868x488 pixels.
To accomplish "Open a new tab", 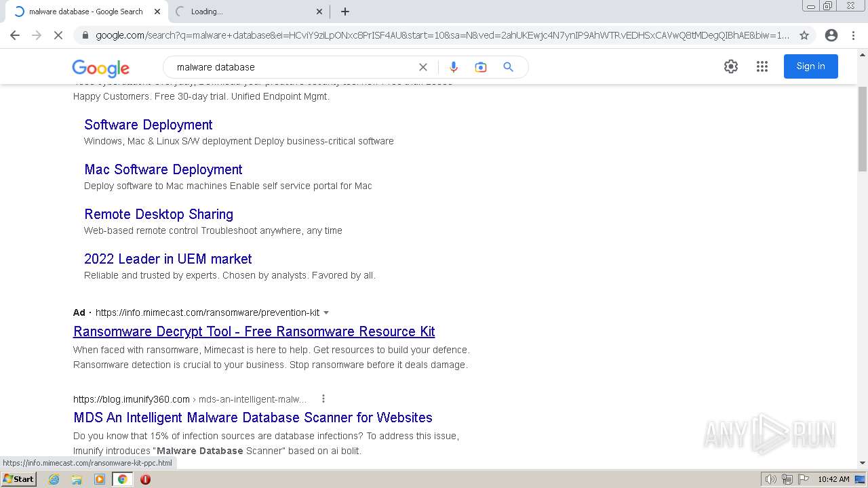I will tap(345, 12).
